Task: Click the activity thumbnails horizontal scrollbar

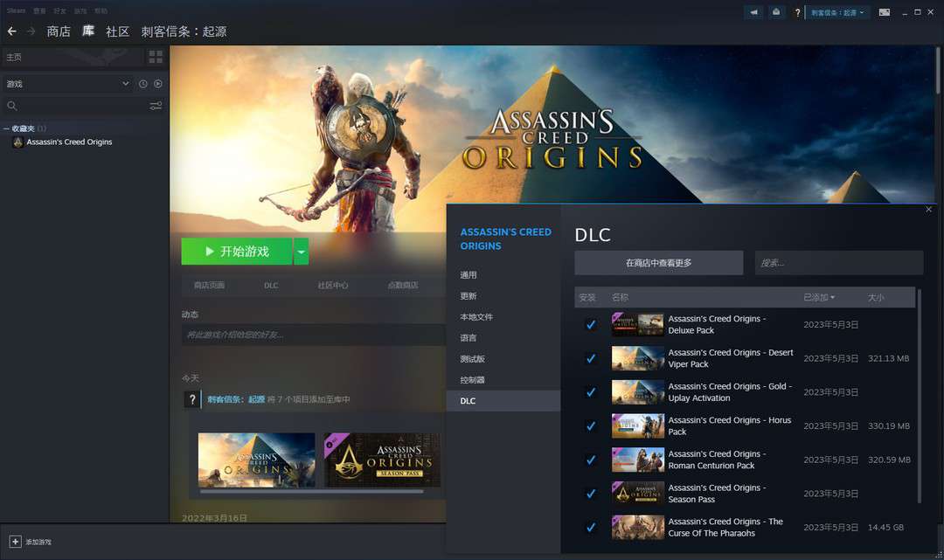Action: (311, 492)
